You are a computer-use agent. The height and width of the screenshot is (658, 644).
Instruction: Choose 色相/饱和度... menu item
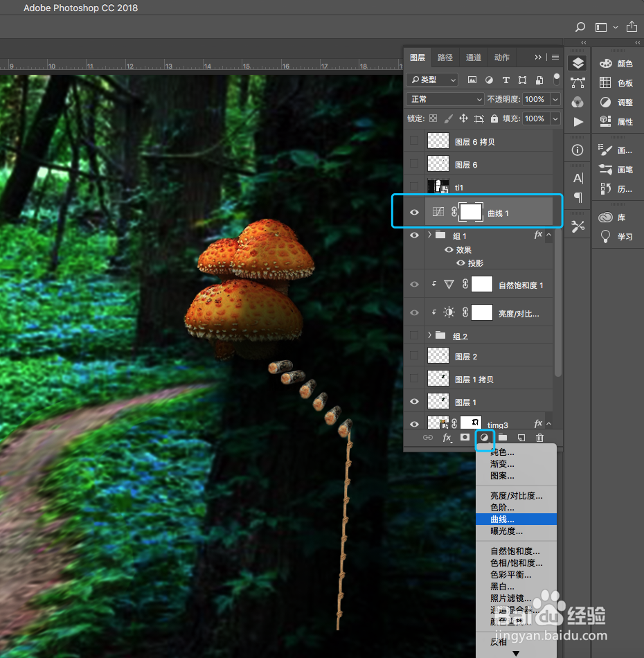pos(516,562)
